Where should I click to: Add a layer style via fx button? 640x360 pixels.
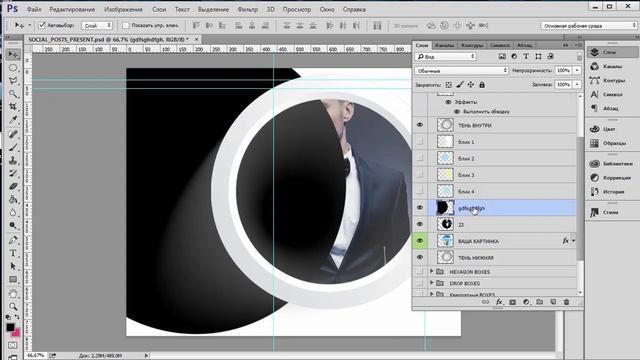[499, 302]
